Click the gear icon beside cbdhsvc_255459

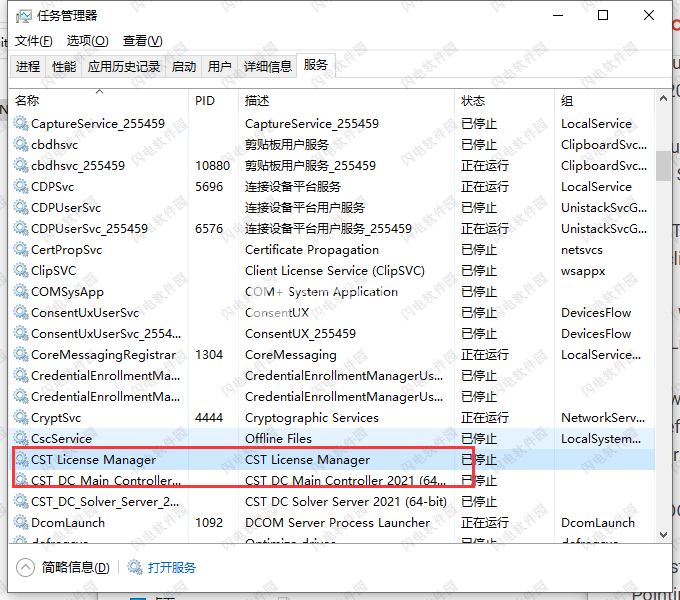[21, 166]
